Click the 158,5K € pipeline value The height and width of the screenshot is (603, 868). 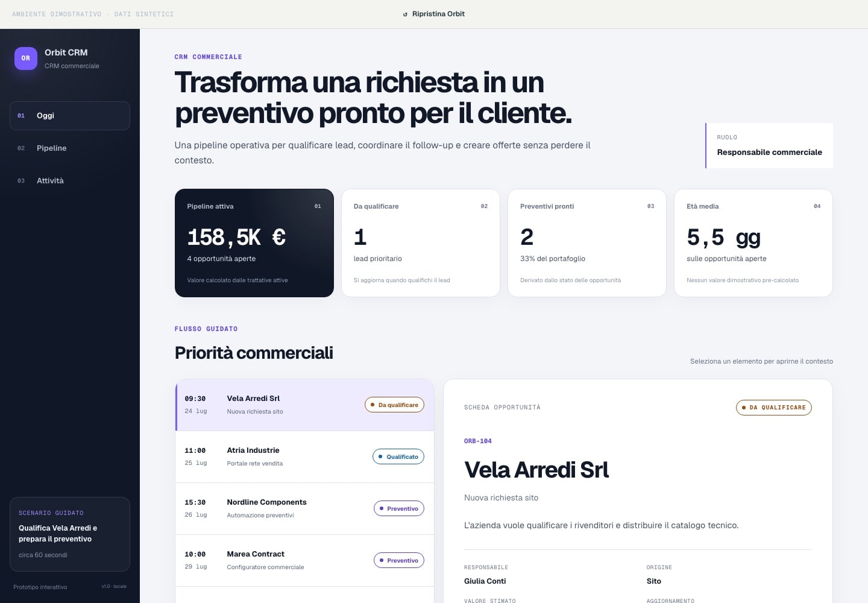pos(236,237)
